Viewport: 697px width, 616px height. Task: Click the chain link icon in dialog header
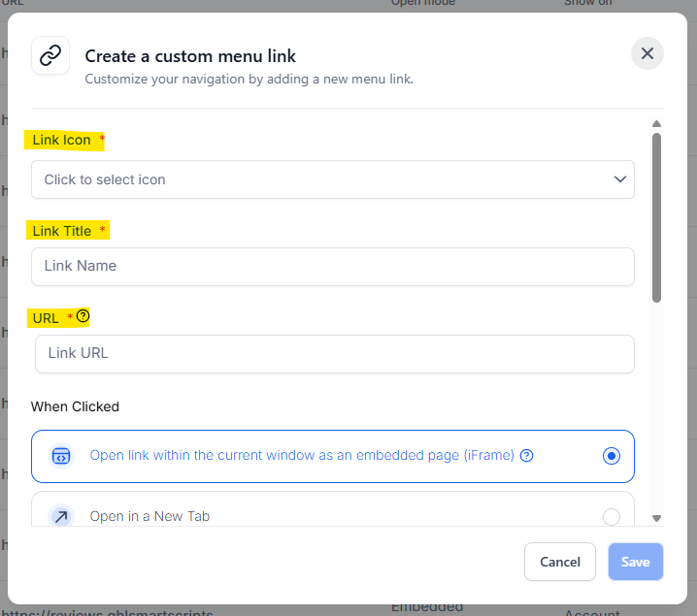[50, 55]
